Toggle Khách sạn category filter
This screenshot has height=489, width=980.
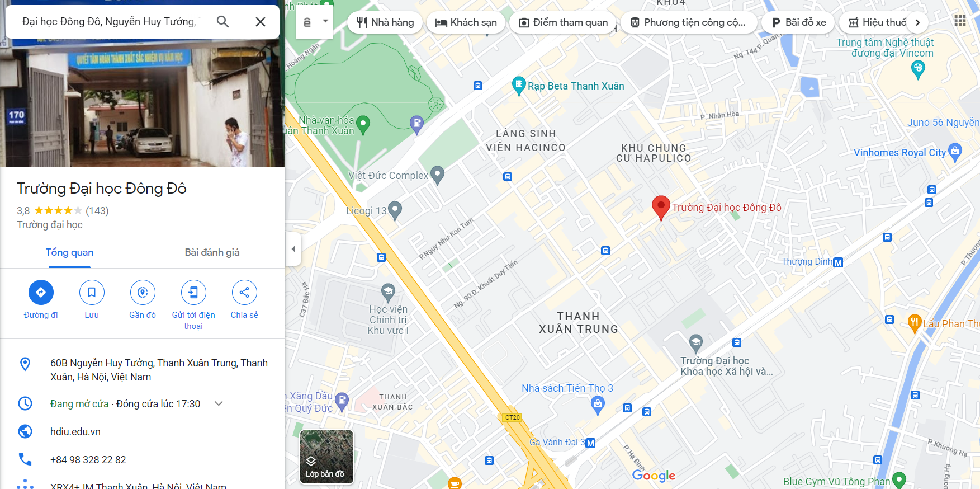(x=466, y=22)
